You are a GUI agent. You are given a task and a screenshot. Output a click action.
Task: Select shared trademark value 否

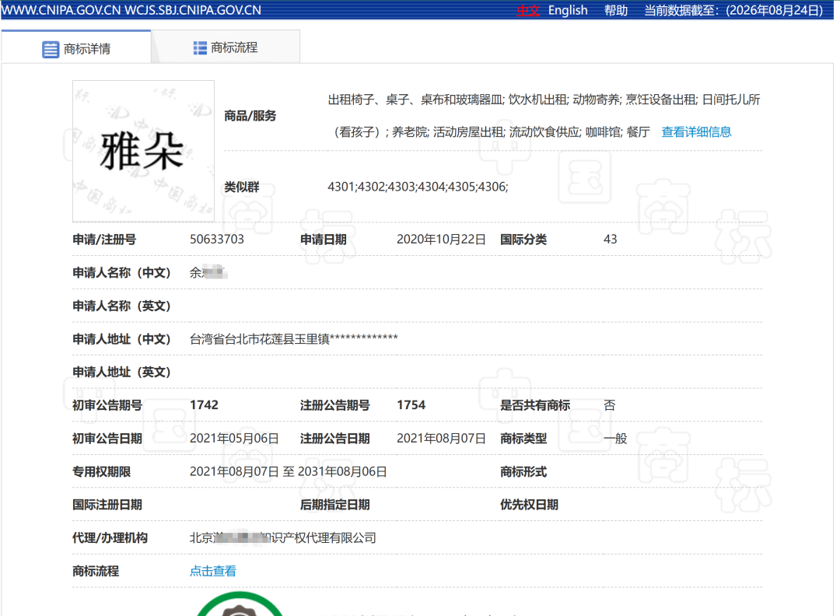click(x=610, y=405)
